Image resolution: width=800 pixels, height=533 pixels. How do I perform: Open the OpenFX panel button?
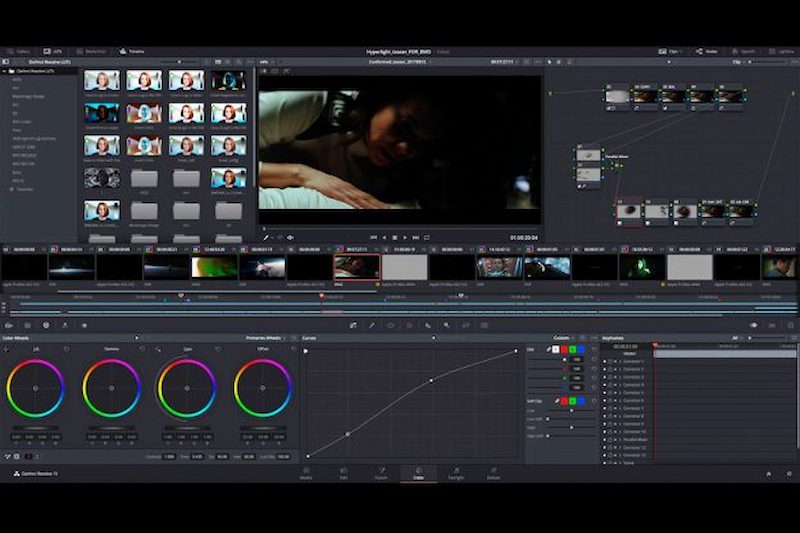[x=743, y=52]
